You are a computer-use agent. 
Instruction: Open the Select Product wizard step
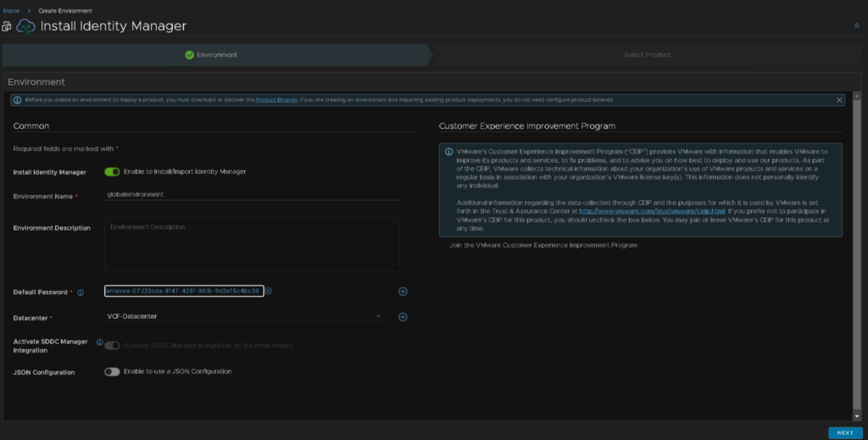pyautogui.click(x=647, y=55)
